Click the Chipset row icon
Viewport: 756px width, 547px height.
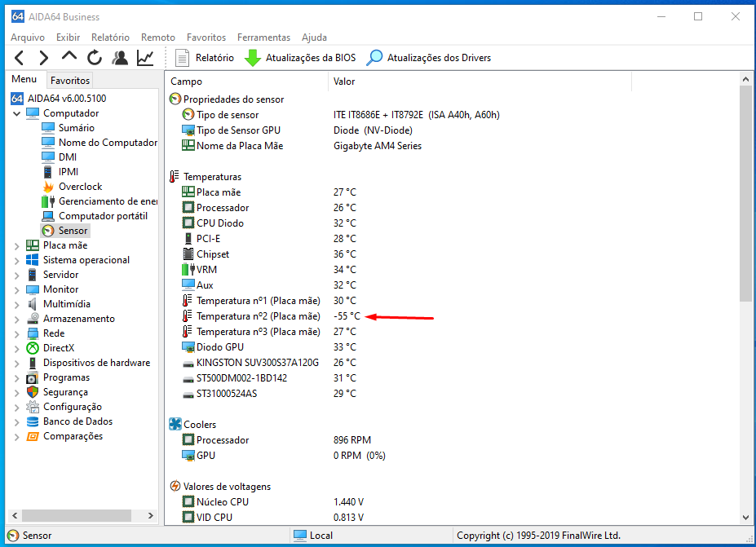(188, 254)
